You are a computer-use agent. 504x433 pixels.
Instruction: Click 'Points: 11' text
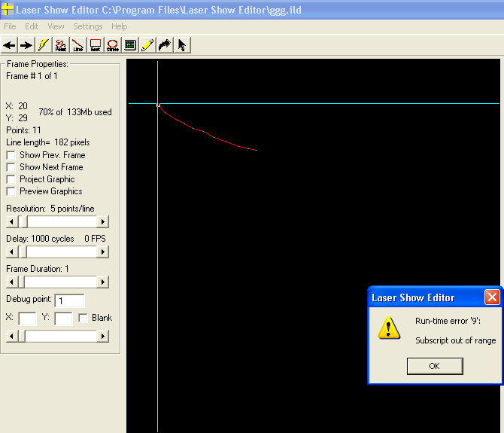(23, 130)
